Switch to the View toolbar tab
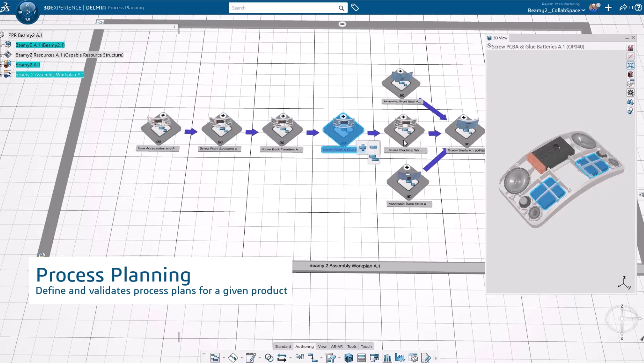This screenshot has width=644, height=363. point(322,346)
